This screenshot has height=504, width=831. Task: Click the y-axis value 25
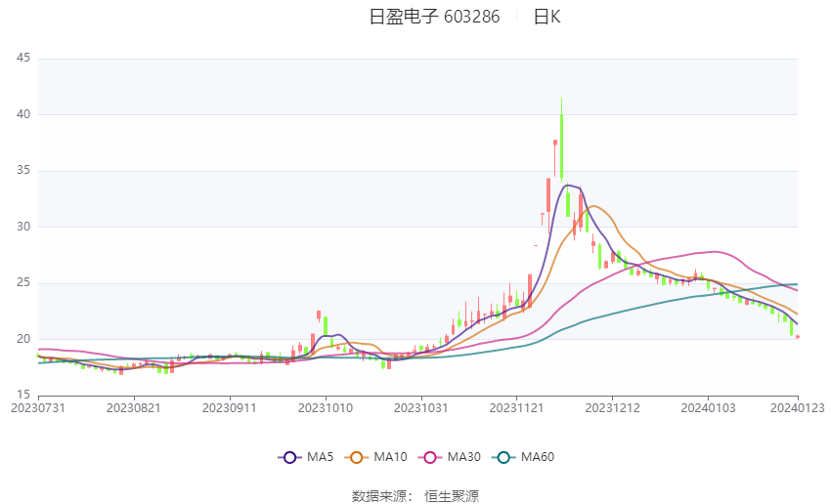23,282
